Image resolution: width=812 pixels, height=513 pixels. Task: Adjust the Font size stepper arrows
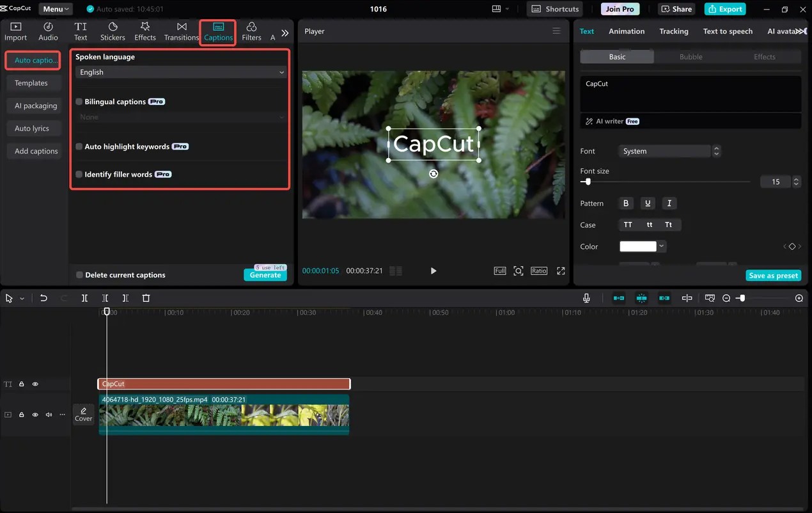point(796,182)
